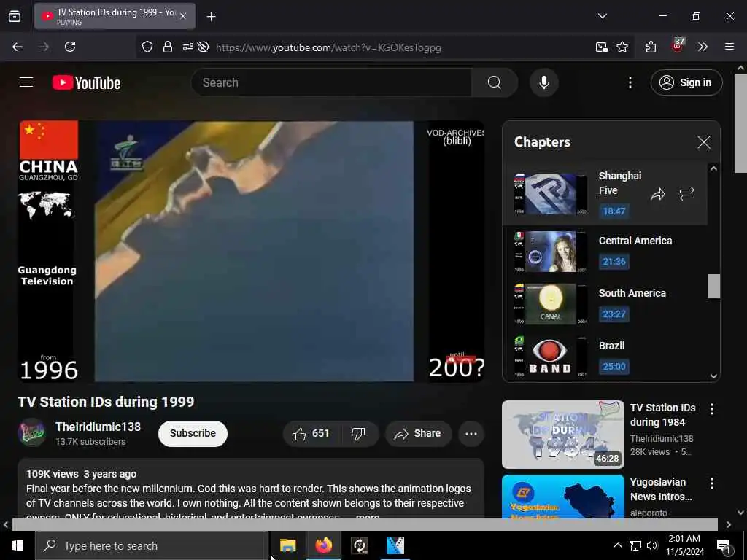This screenshot has height=560, width=747.
Task: Open volume control in system tray
Action: click(x=651, y=545)
